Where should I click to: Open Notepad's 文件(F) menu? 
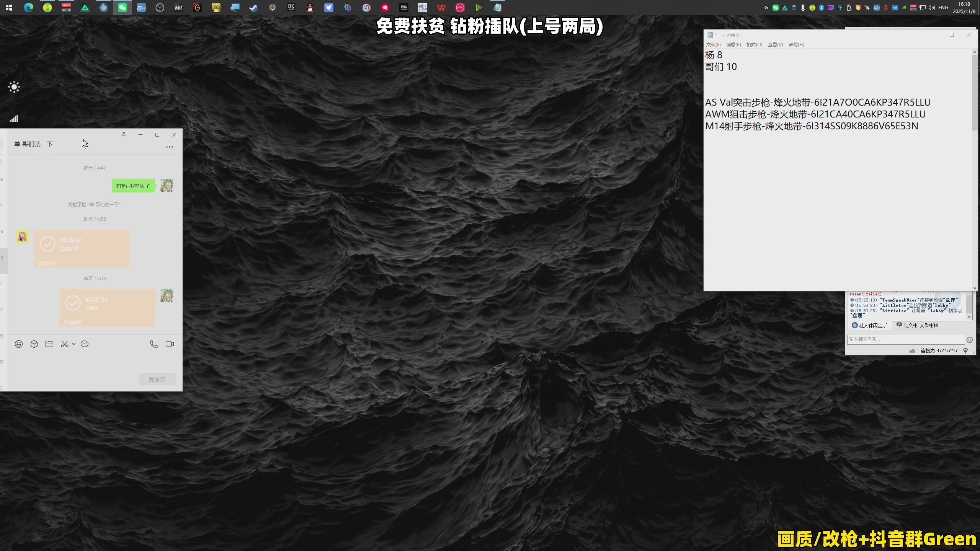point(713,45)
